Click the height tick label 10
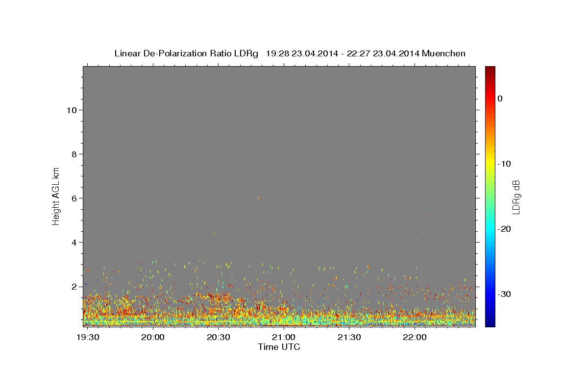 [x=73, y=110]
